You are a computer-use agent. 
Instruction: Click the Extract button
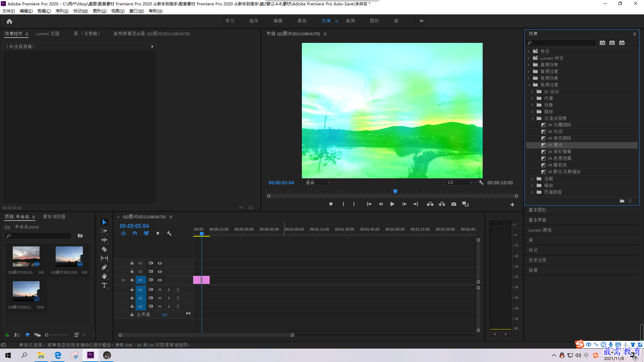coord(442,204)
